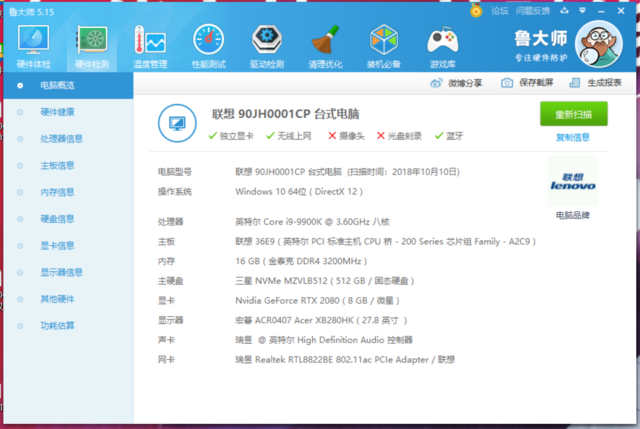
Task: Click the round computer monitor icon
Action: tap(177, 123)
